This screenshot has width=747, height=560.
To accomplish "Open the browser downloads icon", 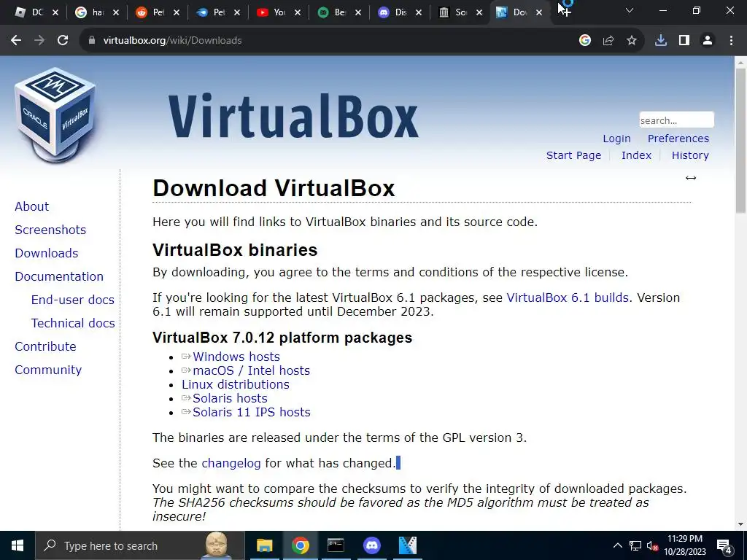I will tap(661, 41).
